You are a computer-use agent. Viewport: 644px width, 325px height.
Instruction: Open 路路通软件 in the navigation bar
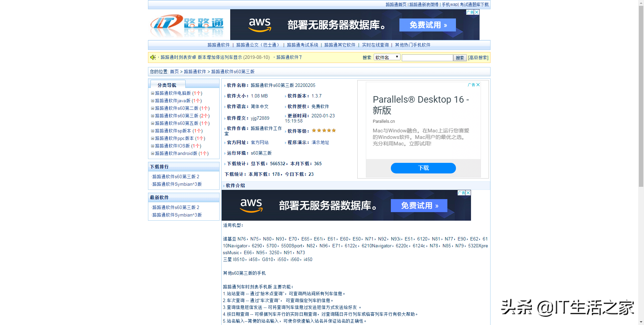pos(219,45)
